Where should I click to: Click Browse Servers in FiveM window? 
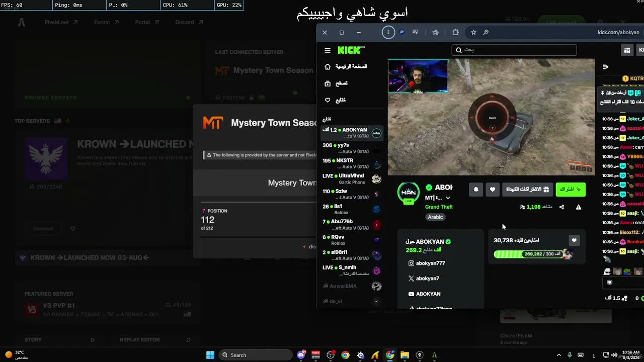pos(108,98)
